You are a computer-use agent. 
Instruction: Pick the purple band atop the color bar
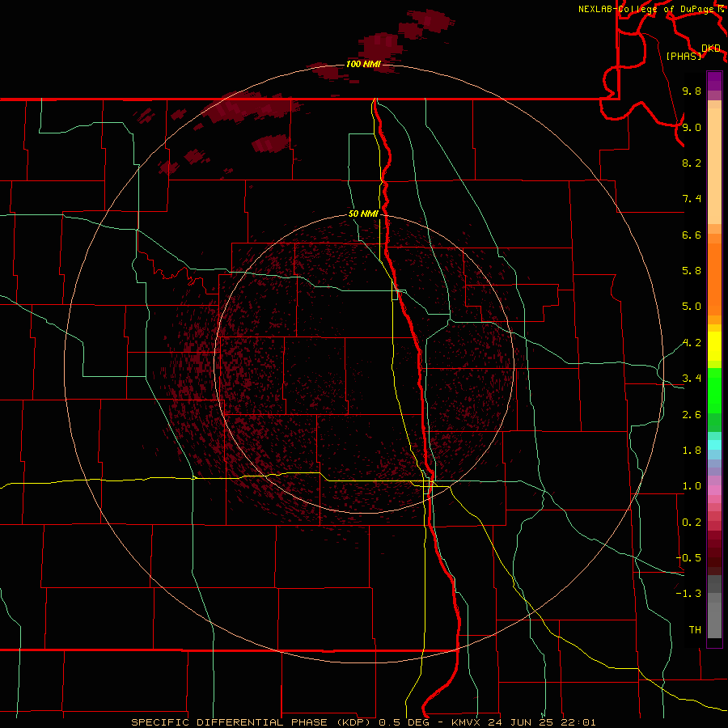714,81
